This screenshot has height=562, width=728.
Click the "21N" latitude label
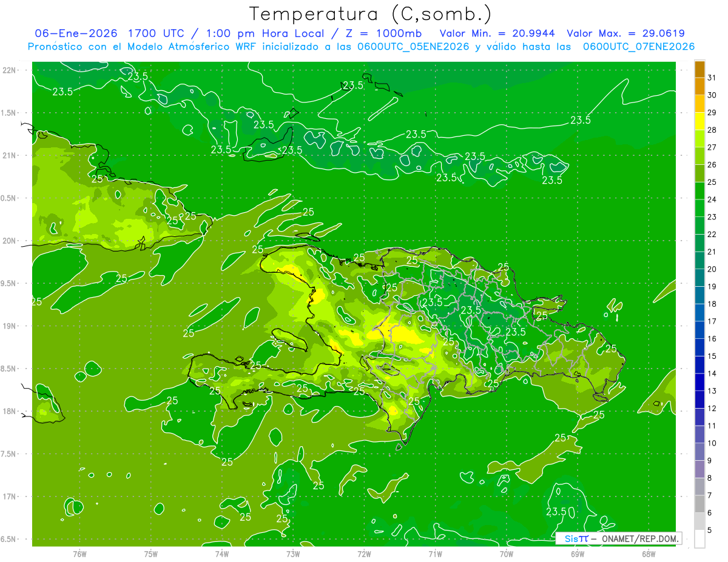coord(9,155)
